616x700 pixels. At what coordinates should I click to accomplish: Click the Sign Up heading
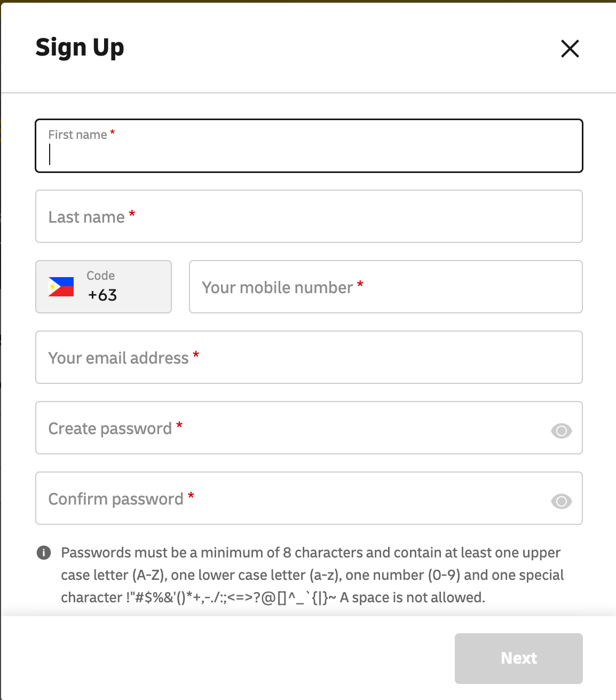[80, 48]
